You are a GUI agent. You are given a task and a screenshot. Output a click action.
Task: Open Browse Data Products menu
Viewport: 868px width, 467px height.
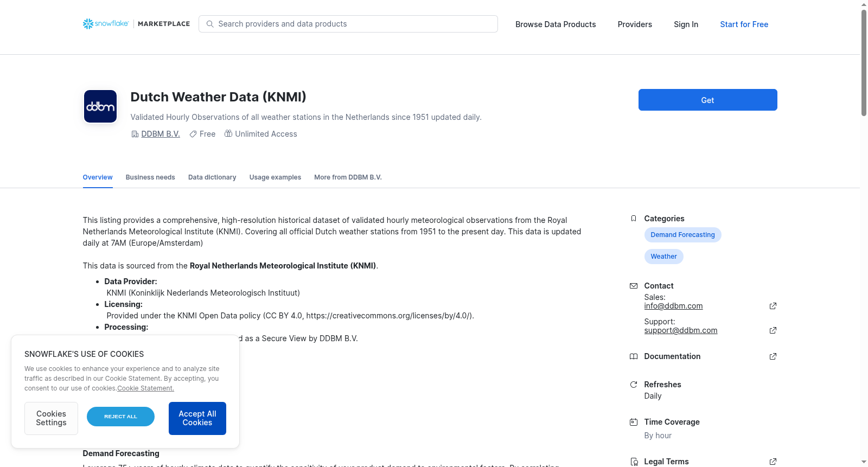(556, 24)
